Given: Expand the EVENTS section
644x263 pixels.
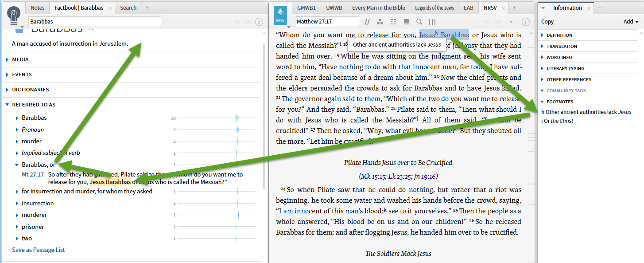Looking at the screenshot, I should [x=8, y=75].
